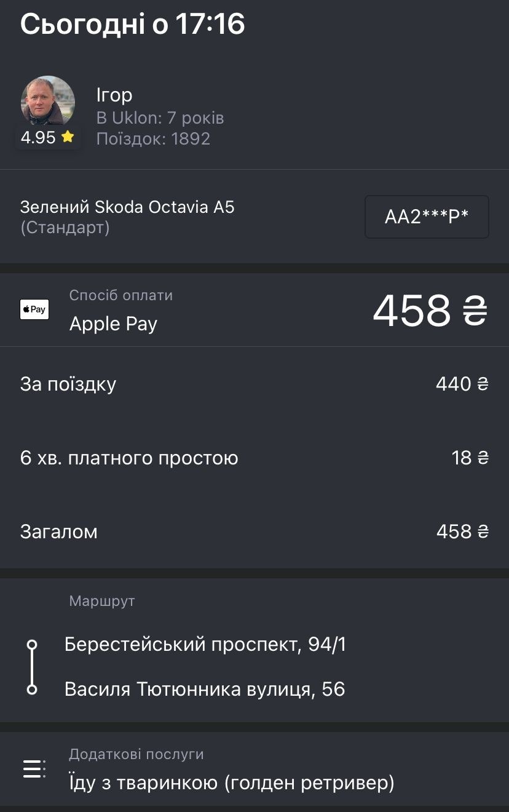Image resolution: width=509 pixels, height=812 pixels.
Task: Tap the Apple Pay logo icon
Action: tap(34, 309)
